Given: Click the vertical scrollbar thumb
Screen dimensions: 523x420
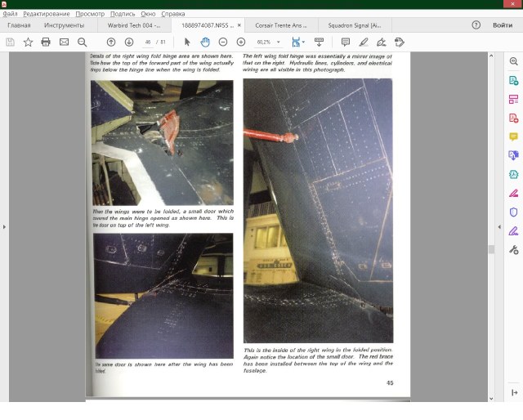Looking at the screenshot, I should click(491, 249).
